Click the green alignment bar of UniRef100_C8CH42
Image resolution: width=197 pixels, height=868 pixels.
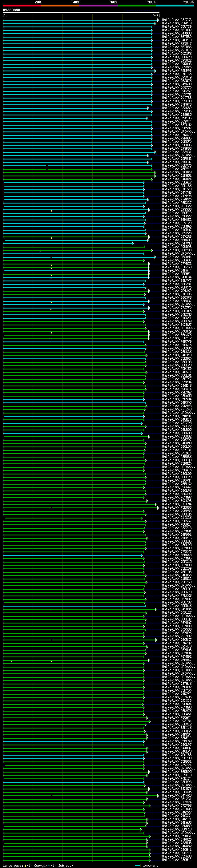[x=77, y=860]
